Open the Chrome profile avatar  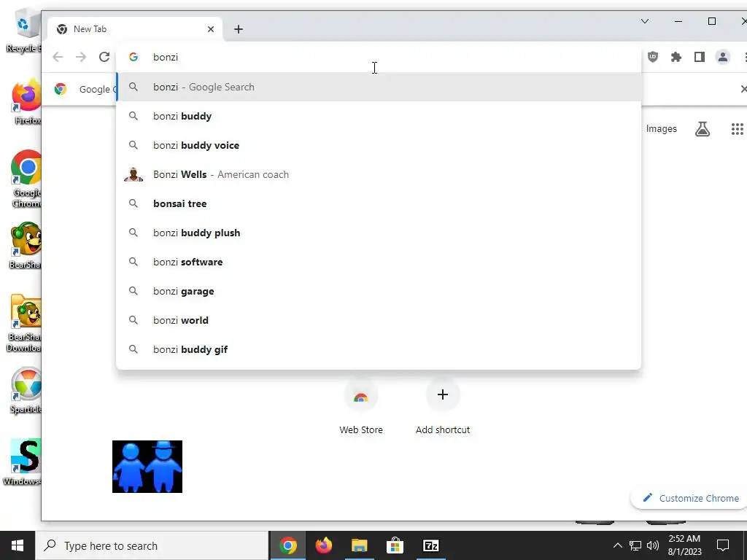[x=723, y=57]
